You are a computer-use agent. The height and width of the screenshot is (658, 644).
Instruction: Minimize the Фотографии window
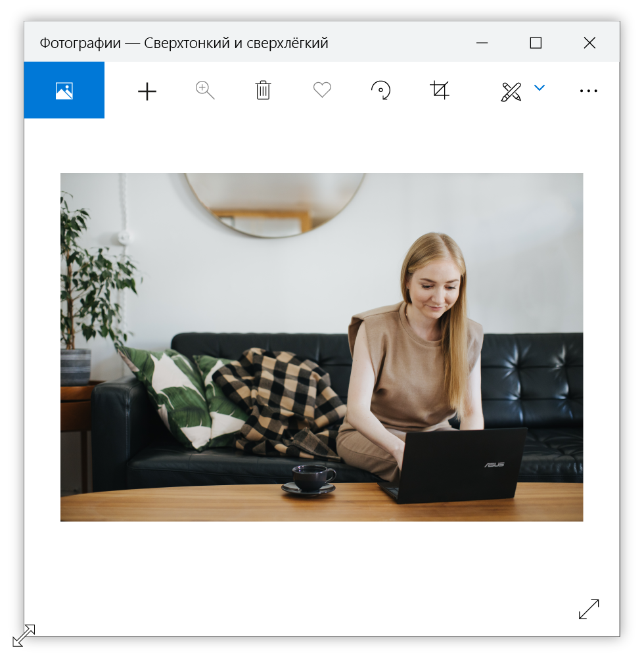point(482,43)
